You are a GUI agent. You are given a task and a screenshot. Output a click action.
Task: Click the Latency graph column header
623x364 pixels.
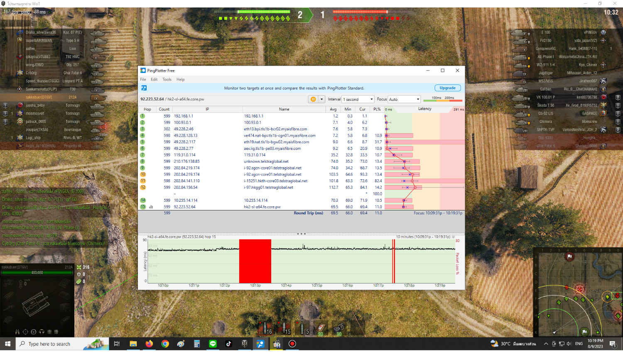pyautogui.click(x=424, y=109)
